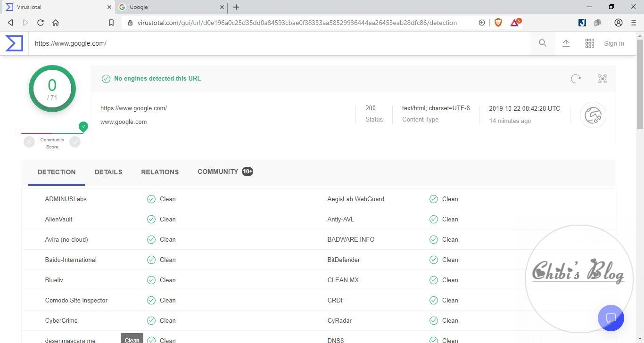Click the CRDF engine name
Viewport: 644px width, 343px height.
(x=336, y=300)
